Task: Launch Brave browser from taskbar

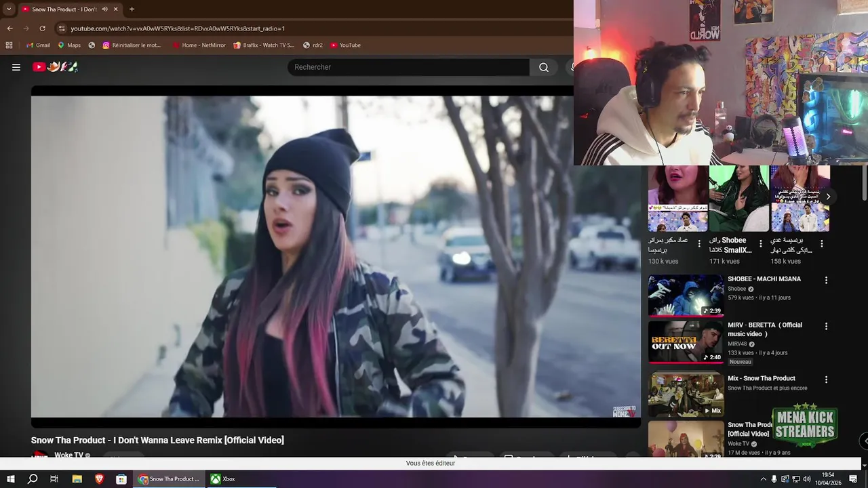Action: [x=99, y=479]
